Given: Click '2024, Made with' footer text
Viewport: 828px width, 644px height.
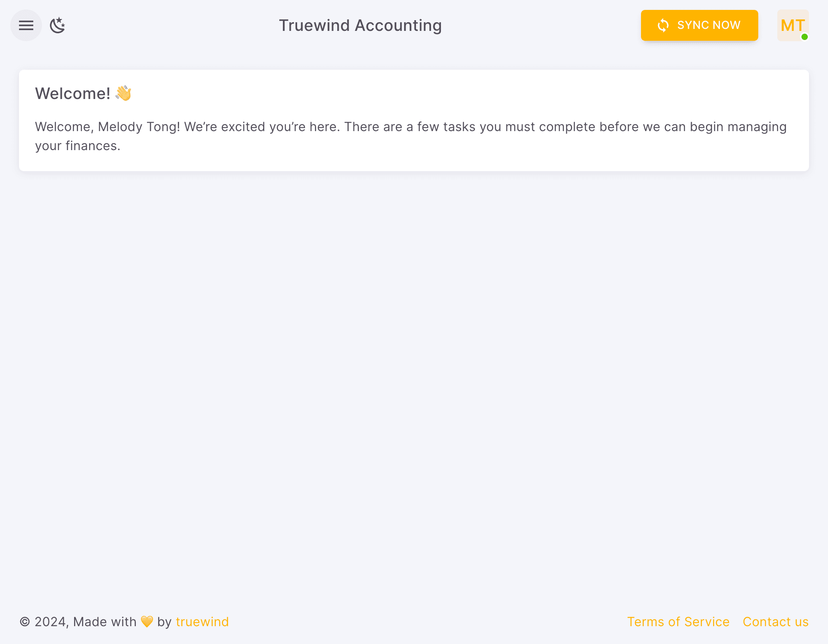Looking at the screenshot, I should [x=85, y=622].
